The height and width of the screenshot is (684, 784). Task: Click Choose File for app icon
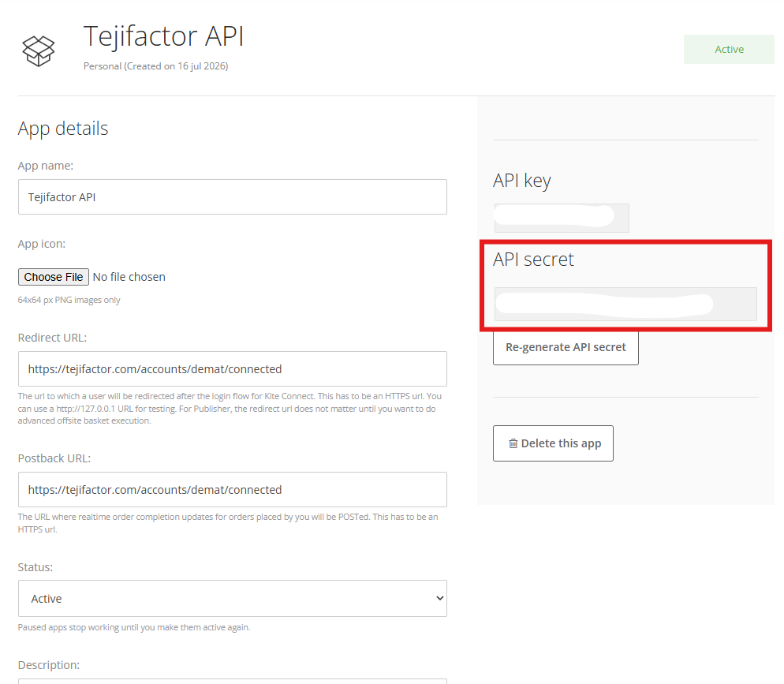tap(54, 277)
